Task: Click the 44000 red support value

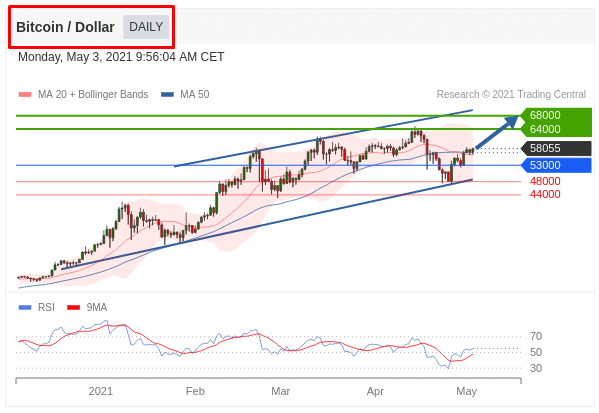Action: click(545, 194)
